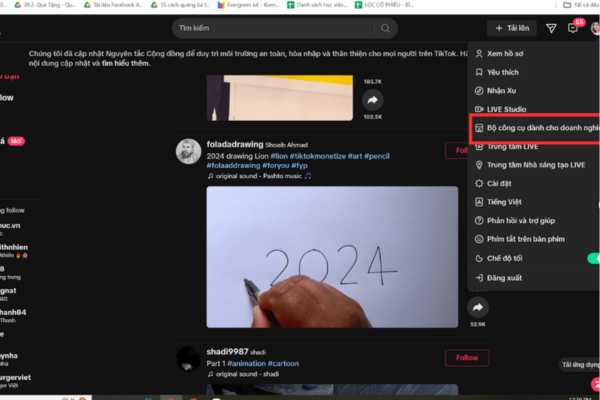Open the top partially visible video
This screenshot has width=600, height=400.
(x=280, y=98)
